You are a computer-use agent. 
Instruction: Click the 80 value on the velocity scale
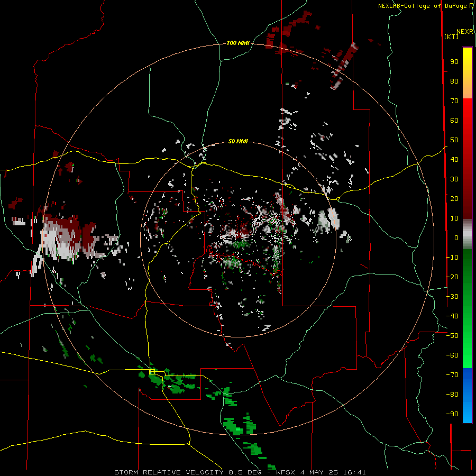click(x=454, y=81)
